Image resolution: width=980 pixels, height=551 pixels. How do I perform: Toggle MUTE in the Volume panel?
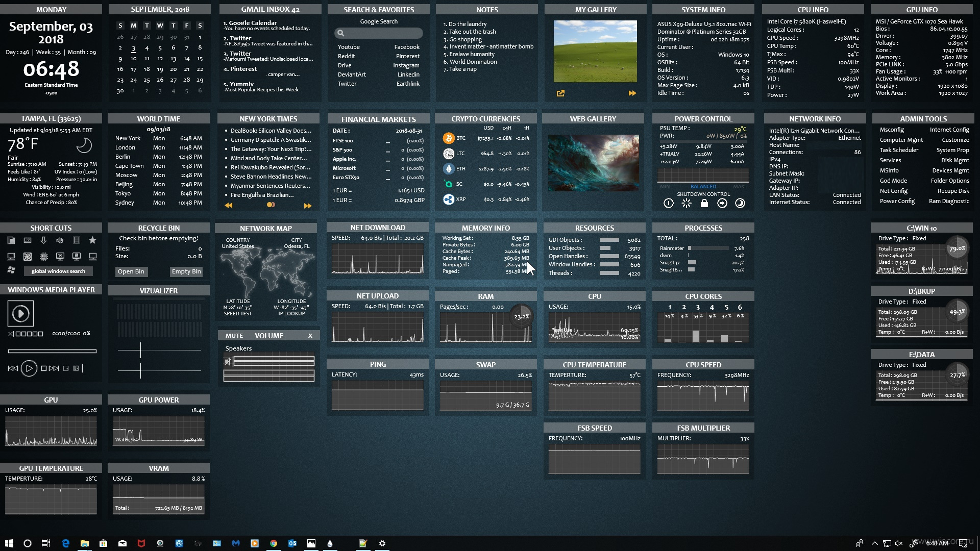click(234, 336)
